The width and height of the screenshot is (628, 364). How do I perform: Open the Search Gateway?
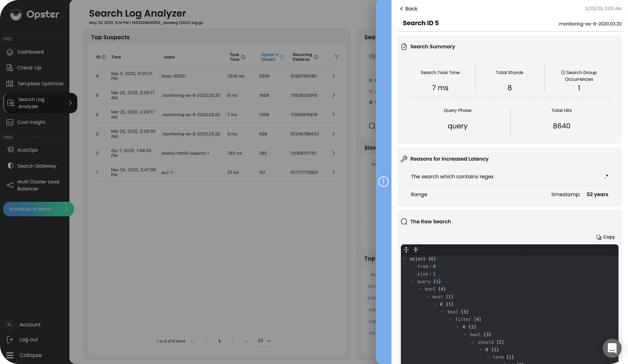point(37,165)
